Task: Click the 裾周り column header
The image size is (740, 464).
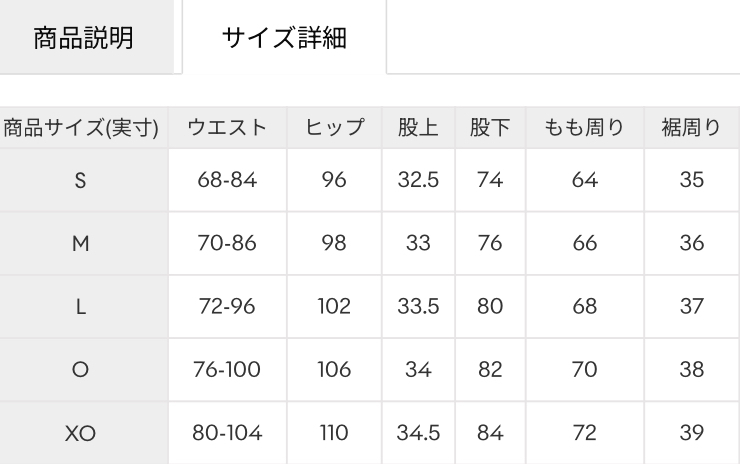Action: [692, 128]
